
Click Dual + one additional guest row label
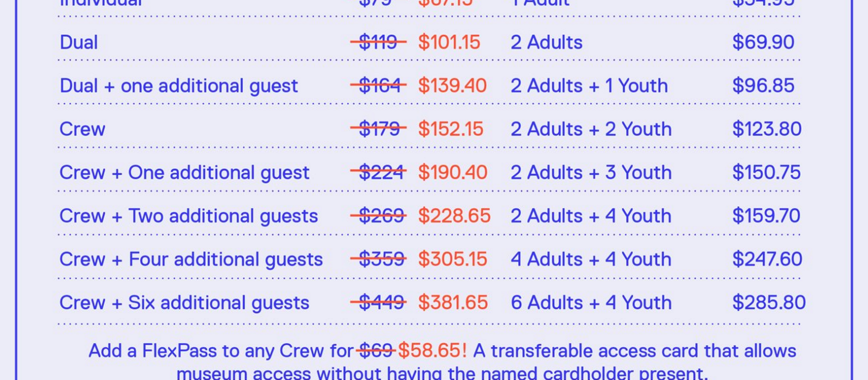[x=179, y=86]
